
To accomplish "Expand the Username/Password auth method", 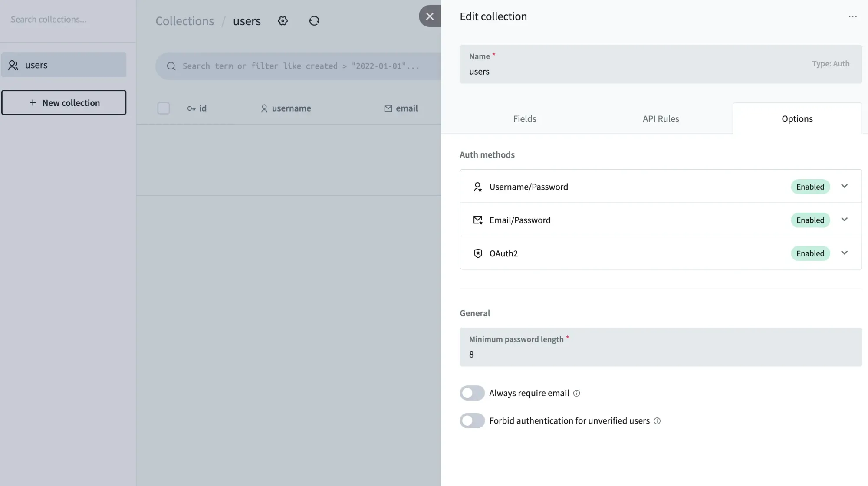I will (844, 186).
